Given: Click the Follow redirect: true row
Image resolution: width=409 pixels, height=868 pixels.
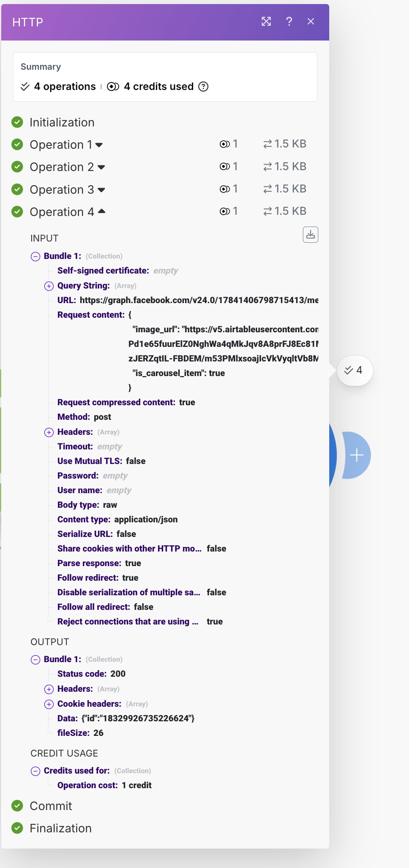Looking at the screenshot, I should 98,578.
